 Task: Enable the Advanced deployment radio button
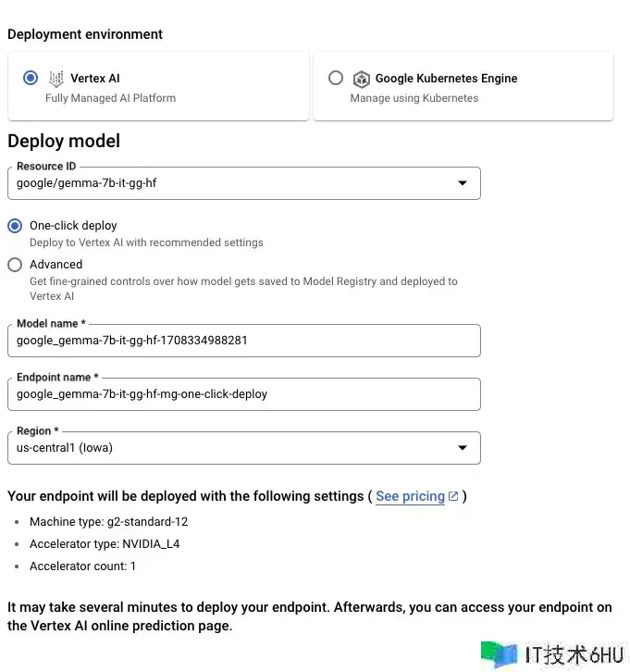click(x=15, y=265)
